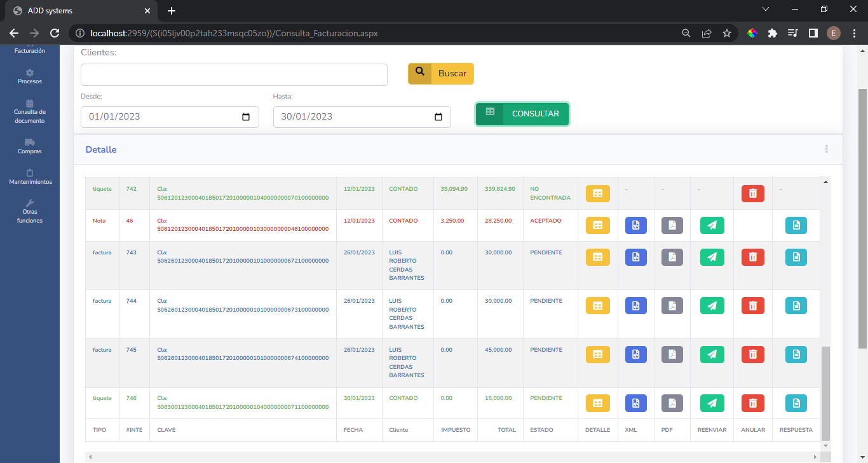Viewport: 868px width, 463px height.
Task: Download PDF for factura 743
Action: [672, 257]
